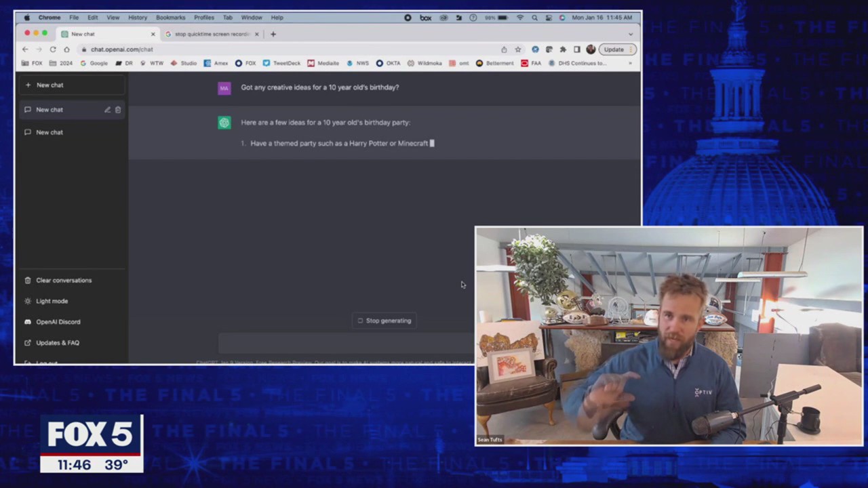Delete the selected chat via trash icon

(118, 110)
